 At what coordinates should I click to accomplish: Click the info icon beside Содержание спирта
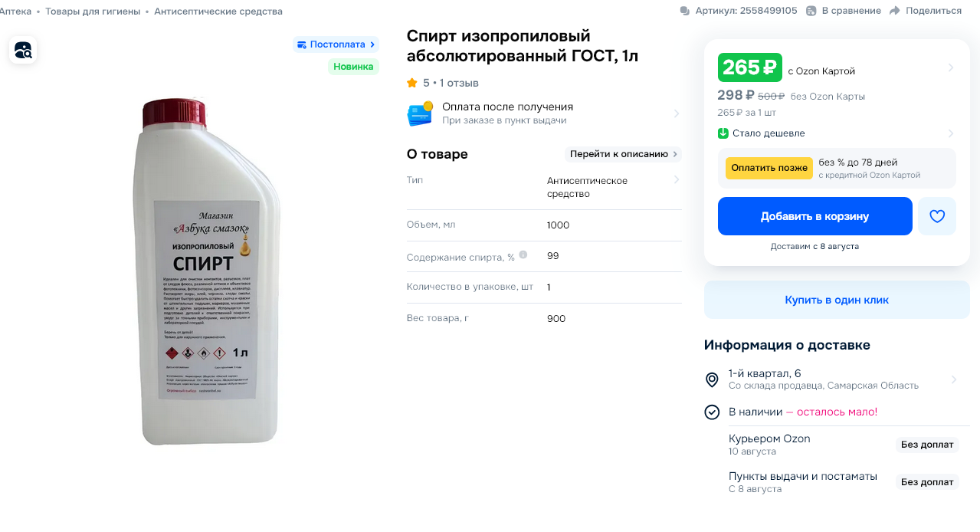click(523, 255)
